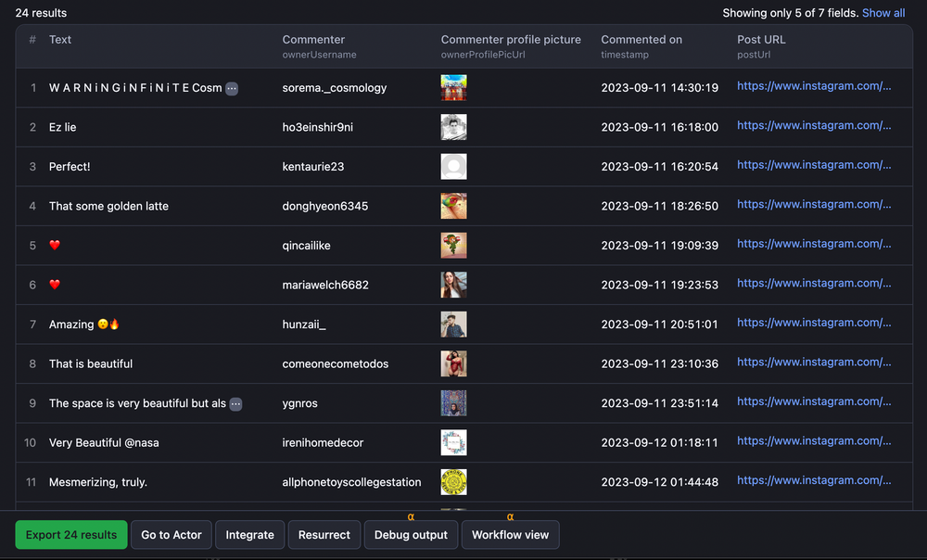Open hunzaii_ profile picture thumbnail

click(x=453, y=325)
